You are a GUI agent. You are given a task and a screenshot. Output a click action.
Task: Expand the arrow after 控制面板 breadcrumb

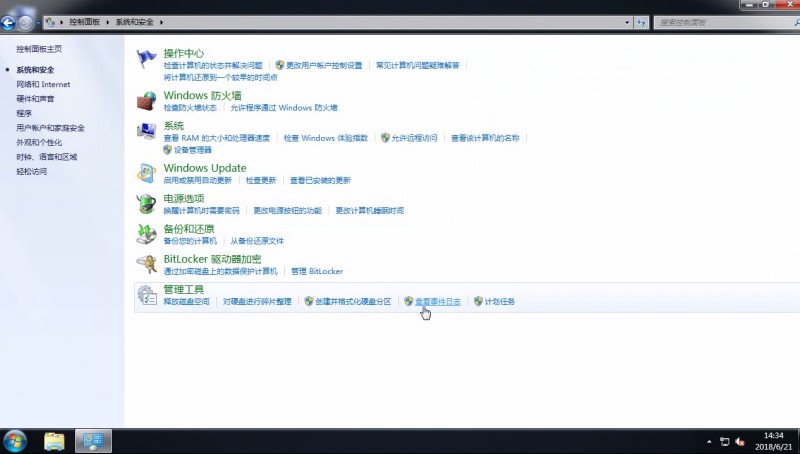pos(108,22)
